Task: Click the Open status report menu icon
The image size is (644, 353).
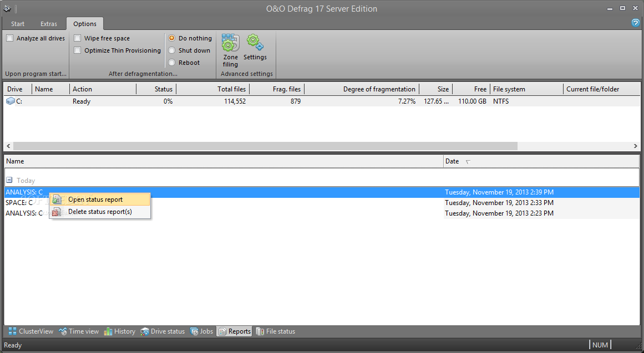Action: (57, 199)
